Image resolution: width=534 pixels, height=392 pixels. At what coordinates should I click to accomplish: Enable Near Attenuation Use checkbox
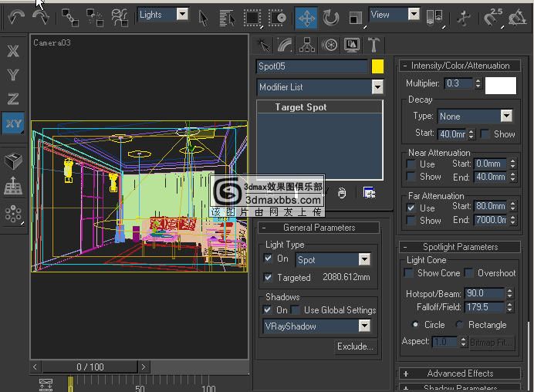(411, 164)
